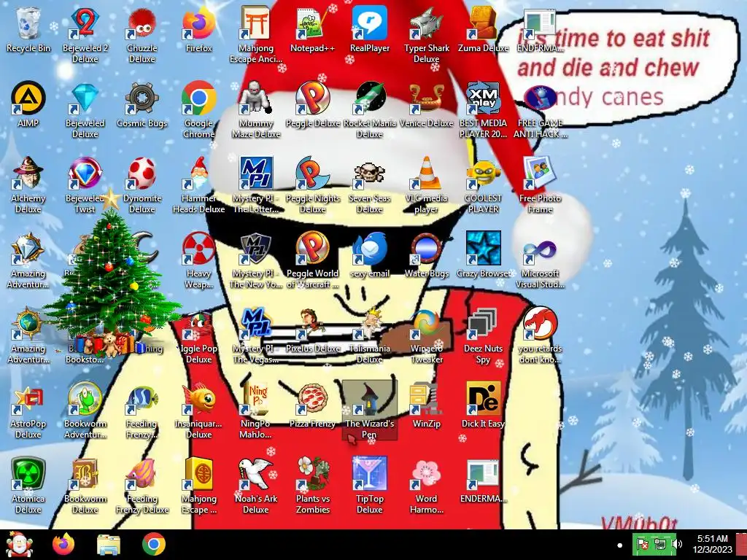
Task: Click the NingPo MahJong shortcut
Action: (x=256, y=411)
